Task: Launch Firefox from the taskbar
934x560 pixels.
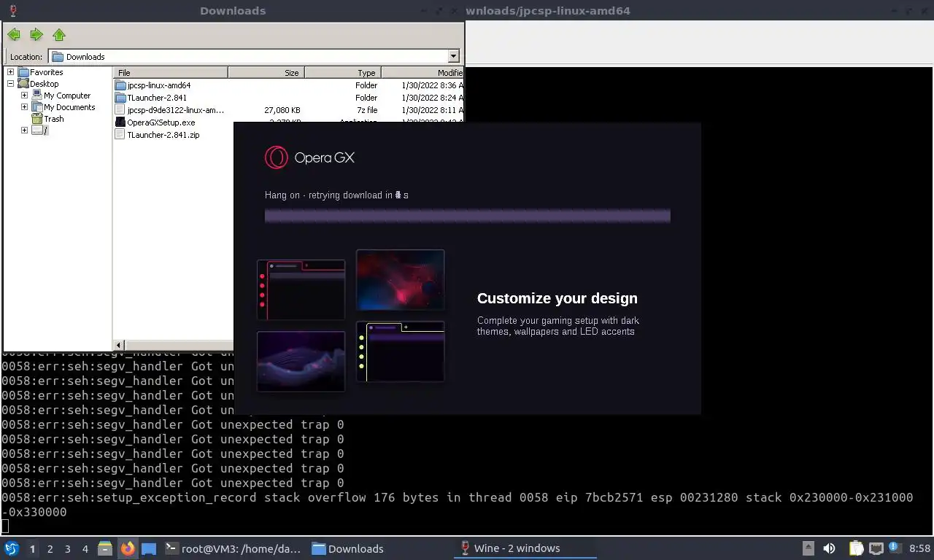Action: 128,548
